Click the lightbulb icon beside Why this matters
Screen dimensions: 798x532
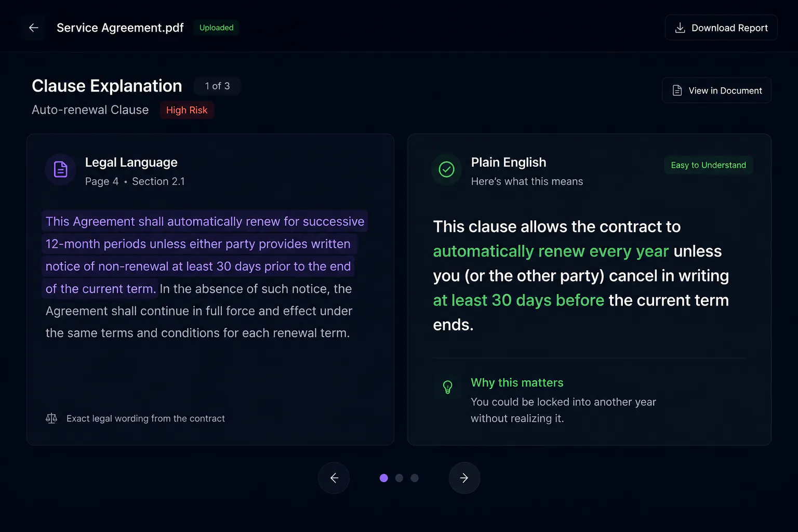click(447, 387)
